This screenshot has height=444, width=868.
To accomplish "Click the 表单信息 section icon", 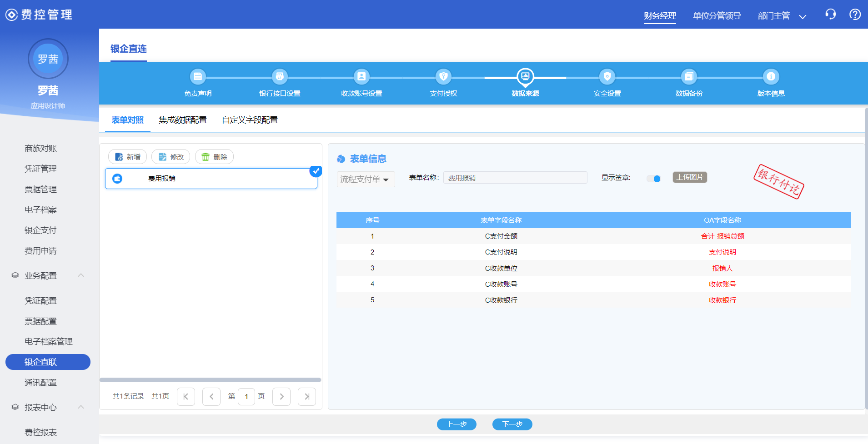I will 341,159.
